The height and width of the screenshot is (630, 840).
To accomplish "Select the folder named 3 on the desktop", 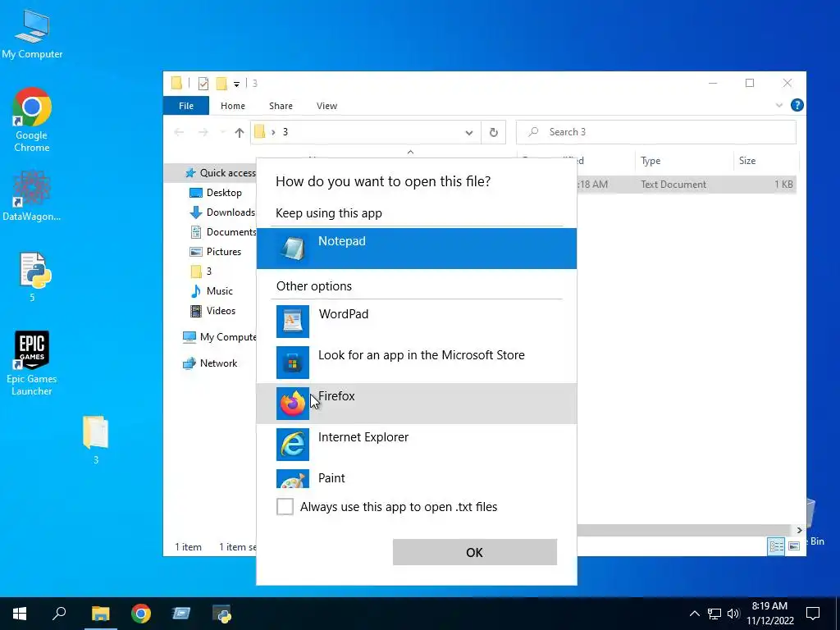I will (x=95, y=440).
